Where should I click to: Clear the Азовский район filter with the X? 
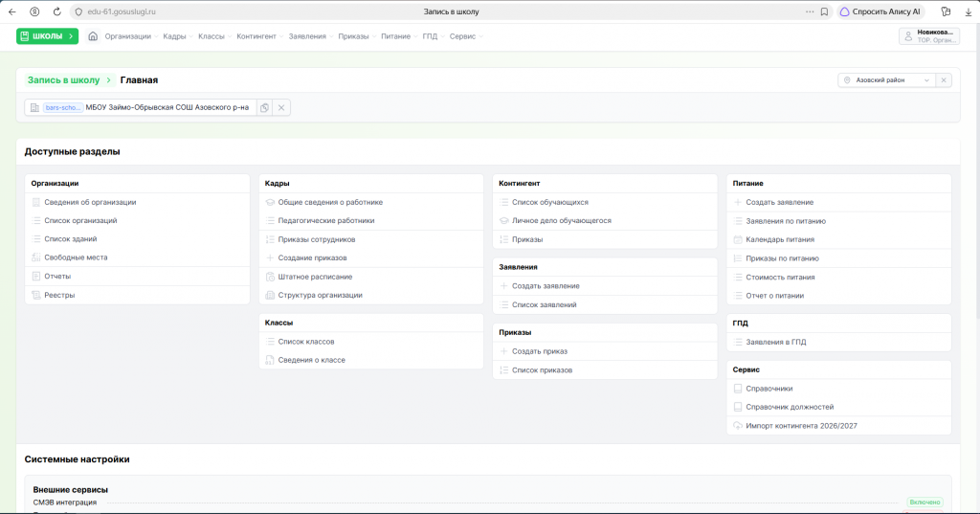944,80
